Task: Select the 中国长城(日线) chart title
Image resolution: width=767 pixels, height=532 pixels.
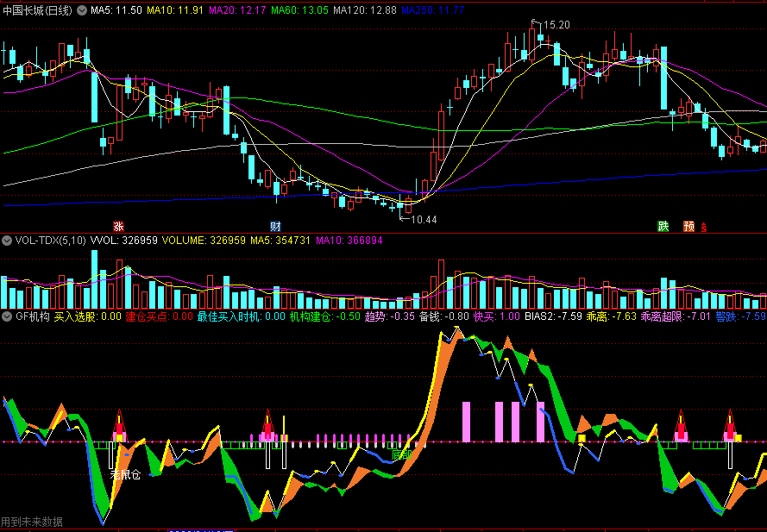Action: [38, 10]
